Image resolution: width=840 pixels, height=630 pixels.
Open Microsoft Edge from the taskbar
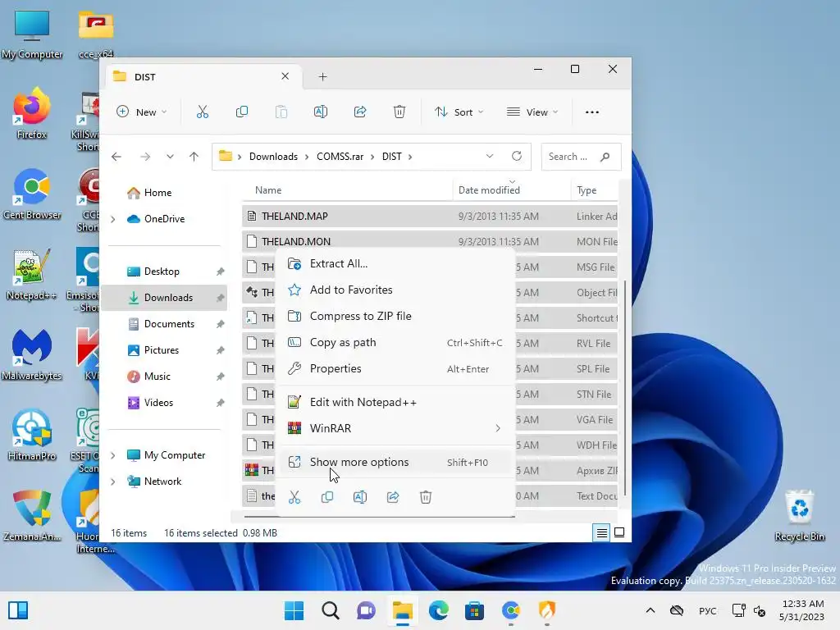pyautogui.click(x=438, y=610)
